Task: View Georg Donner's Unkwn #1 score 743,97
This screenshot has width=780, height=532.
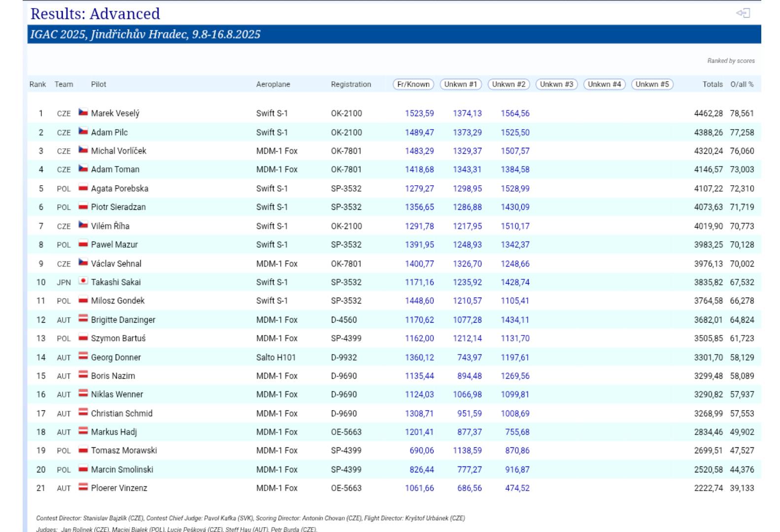Action: coord(469,357)
